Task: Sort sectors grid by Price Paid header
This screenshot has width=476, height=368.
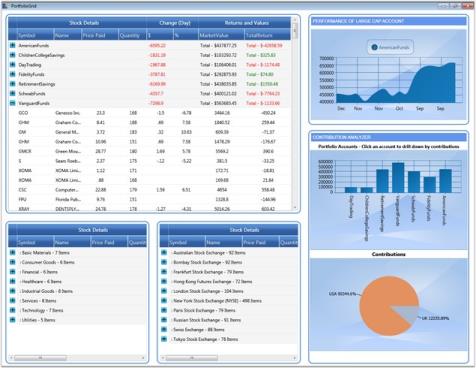Action: (109, 242)
